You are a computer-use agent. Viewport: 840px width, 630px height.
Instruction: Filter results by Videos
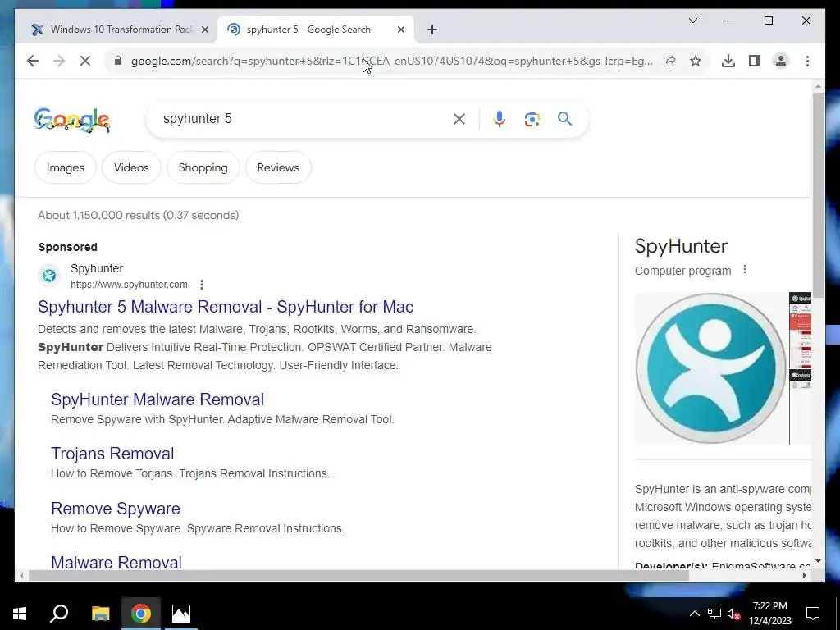click(131, 167)
